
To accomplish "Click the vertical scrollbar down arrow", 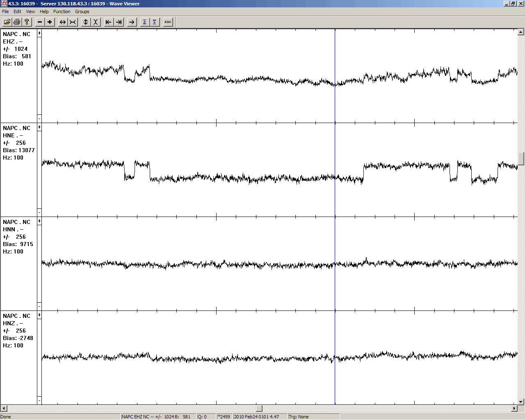I will (x=521, y=402).
